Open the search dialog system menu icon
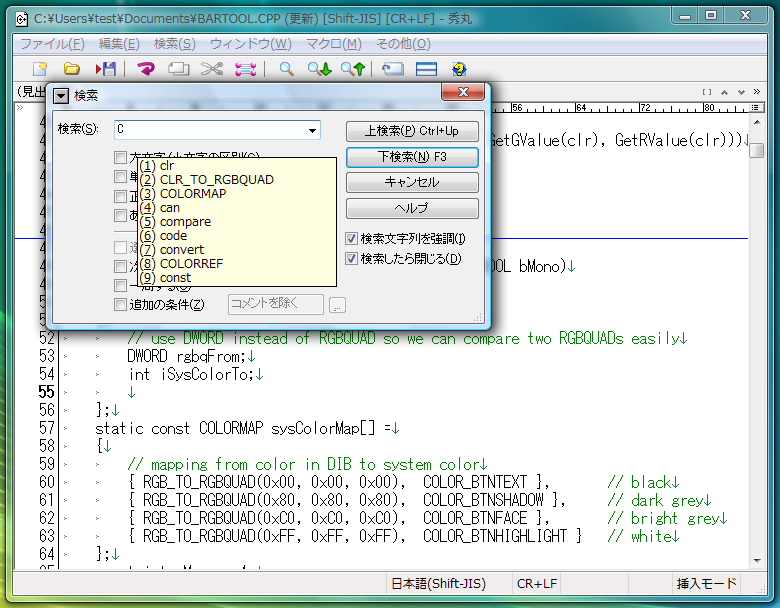 click(61, 96)
